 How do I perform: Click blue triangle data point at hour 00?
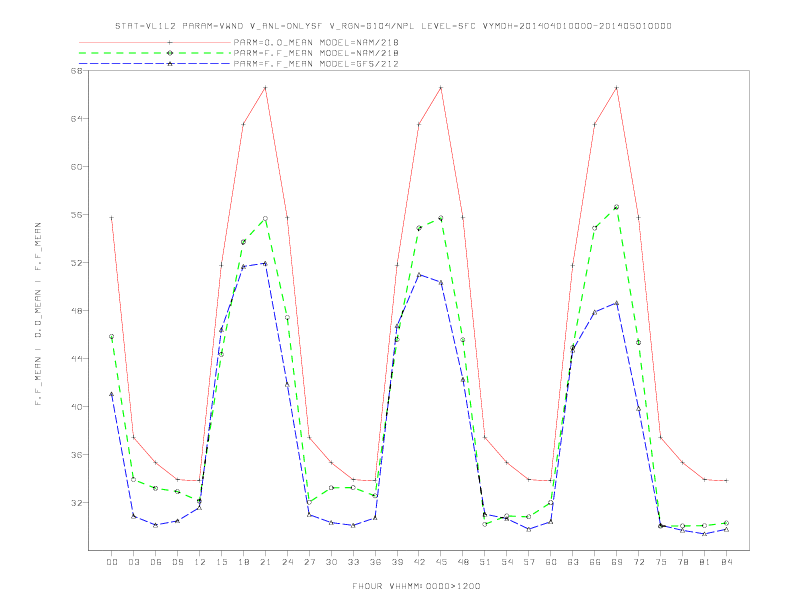pyautogui.click(x=112, y=394)
